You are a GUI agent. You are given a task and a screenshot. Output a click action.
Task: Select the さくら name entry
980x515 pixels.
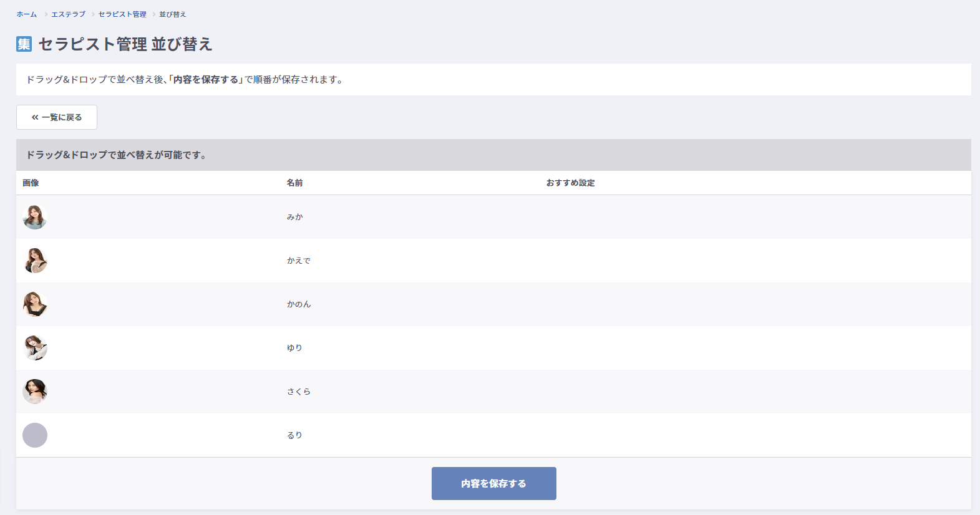pos(298,392)
